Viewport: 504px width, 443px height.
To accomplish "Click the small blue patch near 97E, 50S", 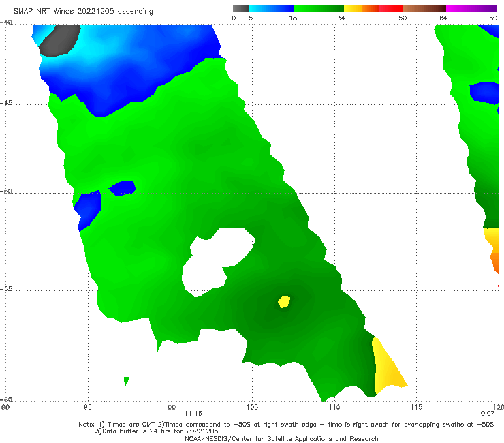I will [x=122, y=188].
